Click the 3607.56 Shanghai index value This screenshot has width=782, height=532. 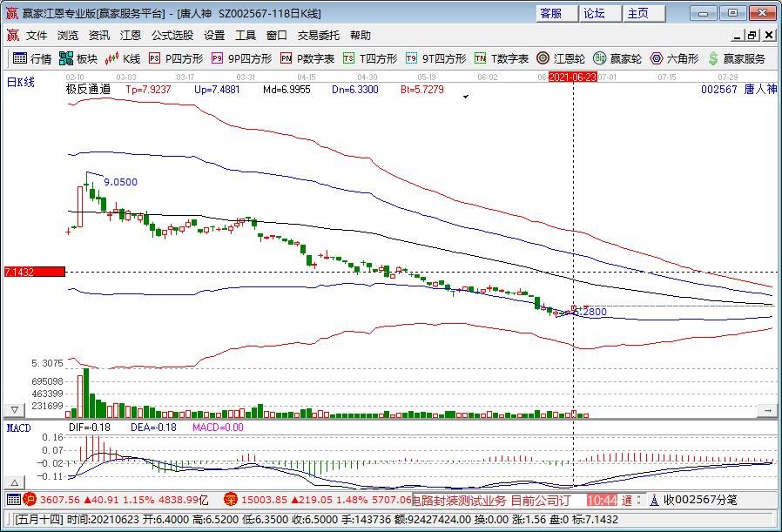coord(60,500)
